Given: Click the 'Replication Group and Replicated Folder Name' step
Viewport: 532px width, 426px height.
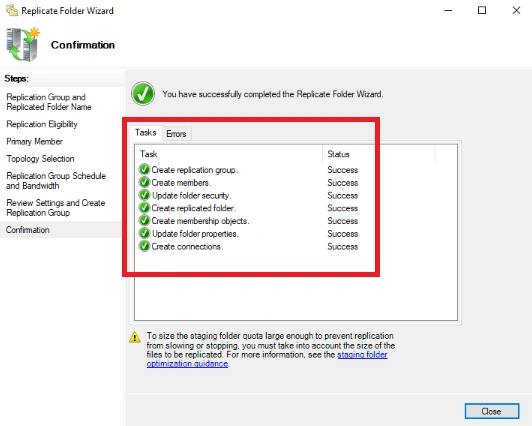Looking at the screenshot, I should [x=49, y=102].
